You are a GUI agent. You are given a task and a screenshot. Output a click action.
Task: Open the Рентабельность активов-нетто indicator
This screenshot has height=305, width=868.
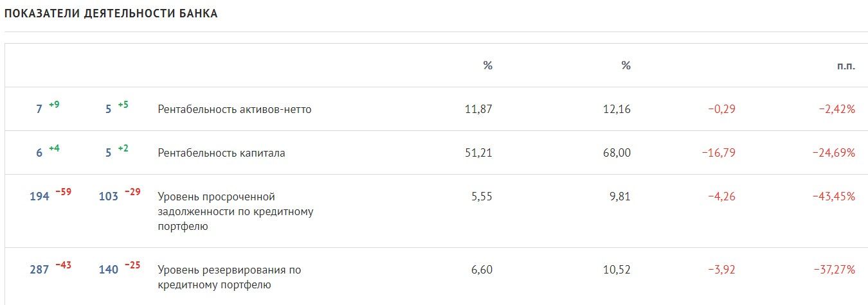click(234, 109)
